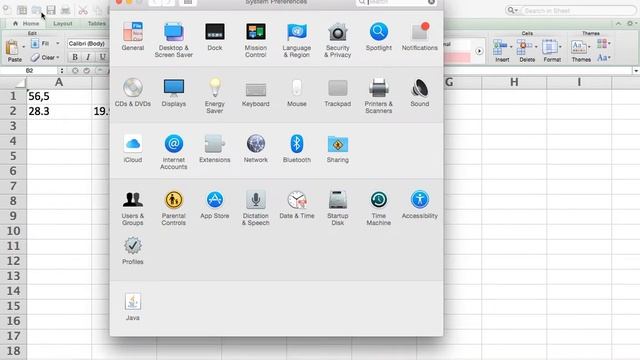
Task: Click the Excel Name Box showing B2
Action: coord(29,71)
